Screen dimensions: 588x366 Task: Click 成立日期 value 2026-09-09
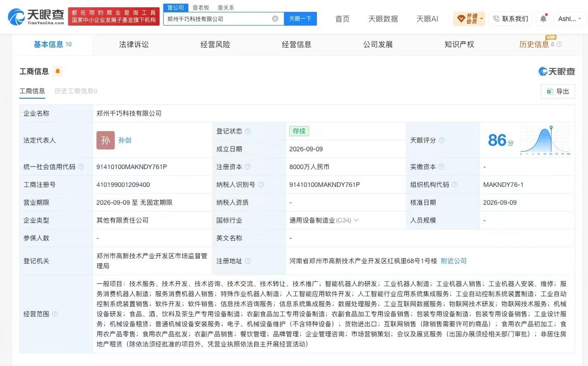(306, 149)
